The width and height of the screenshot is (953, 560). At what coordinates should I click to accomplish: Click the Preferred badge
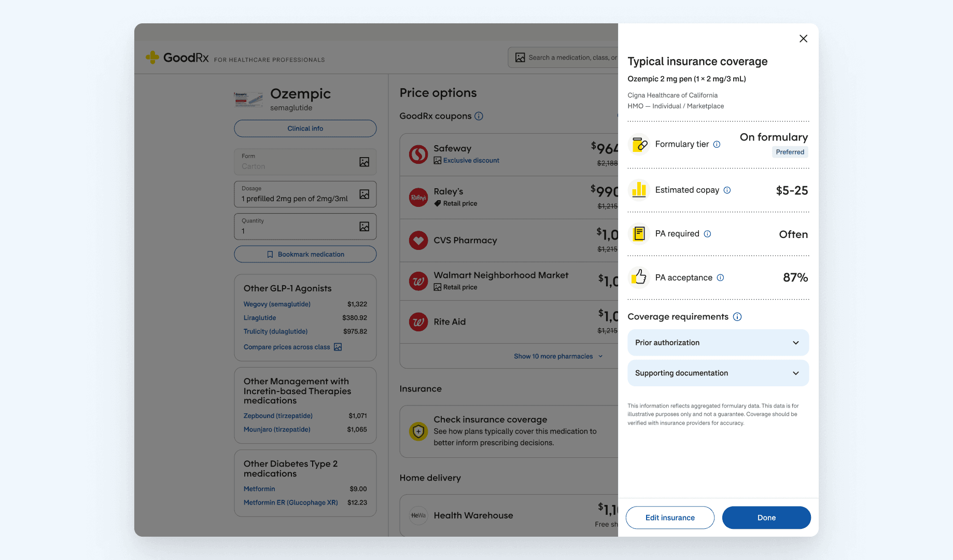point(790,152)
